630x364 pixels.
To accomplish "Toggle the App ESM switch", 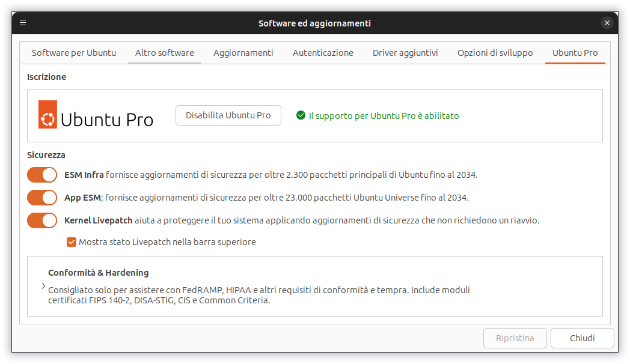I will coord(42,198).
